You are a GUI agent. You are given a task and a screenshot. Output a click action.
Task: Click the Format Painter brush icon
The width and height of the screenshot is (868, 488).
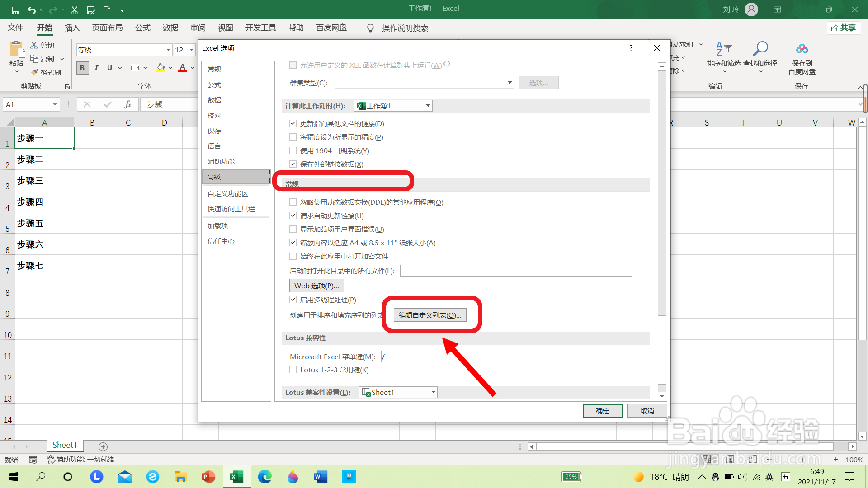point(35,72)
